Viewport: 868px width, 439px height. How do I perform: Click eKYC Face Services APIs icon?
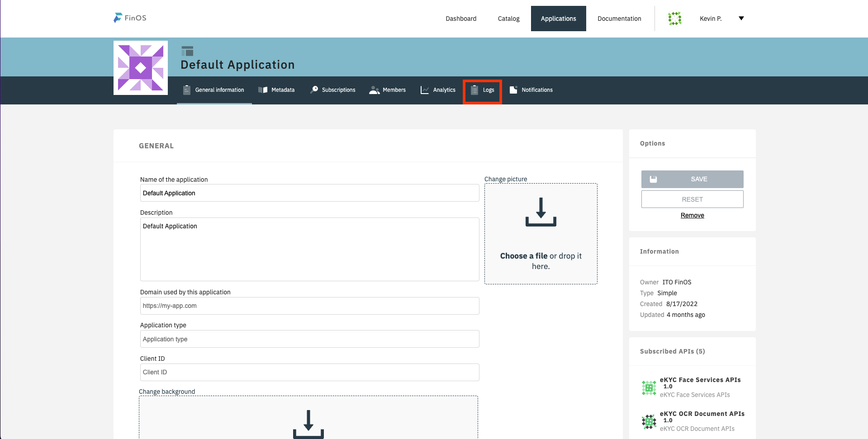pyautogui.click(x=649, y=387)
